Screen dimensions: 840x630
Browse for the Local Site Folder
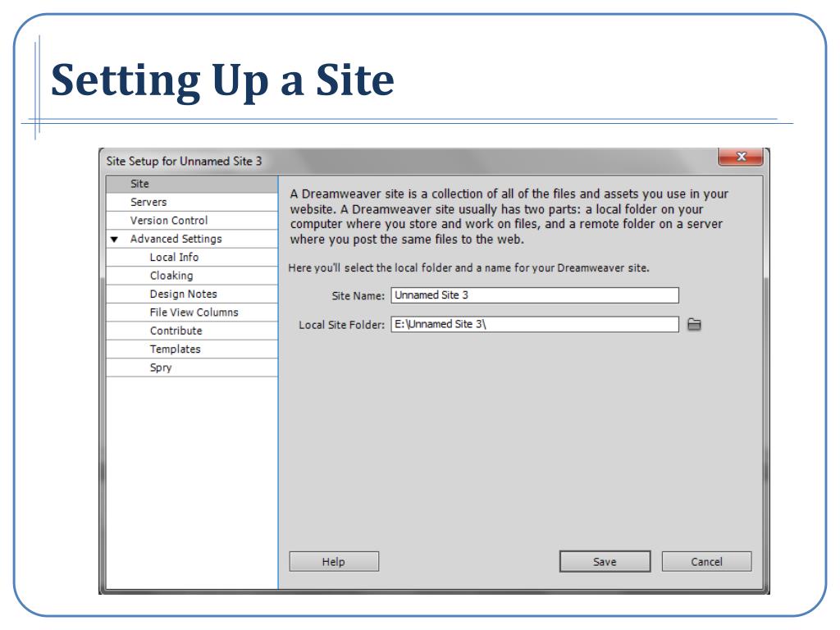(x=694, y=325)
